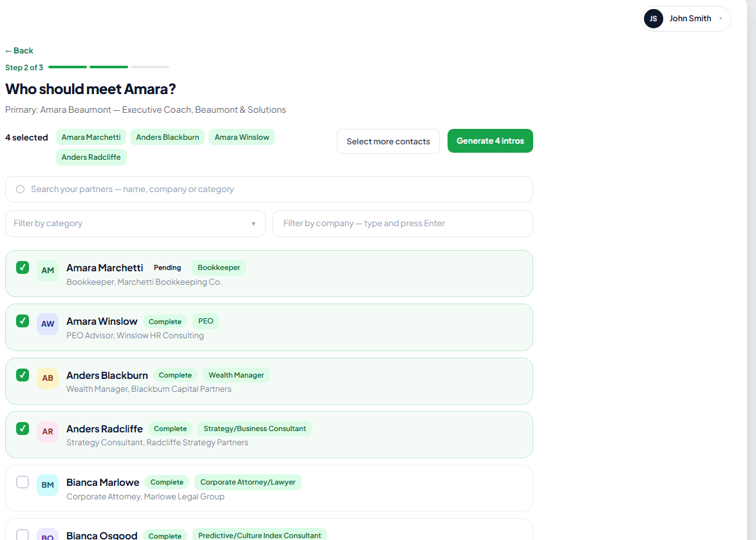Focus the Filter by company field

click(x=402, y=224)
